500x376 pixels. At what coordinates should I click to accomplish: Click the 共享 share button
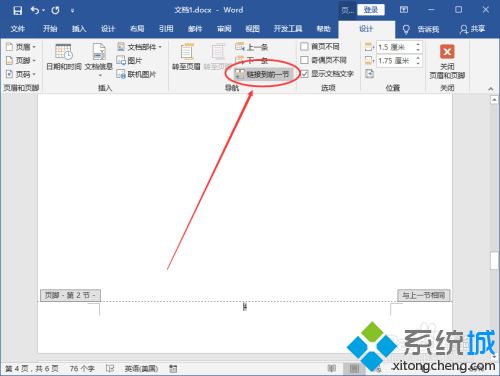[x=472, y=29]
